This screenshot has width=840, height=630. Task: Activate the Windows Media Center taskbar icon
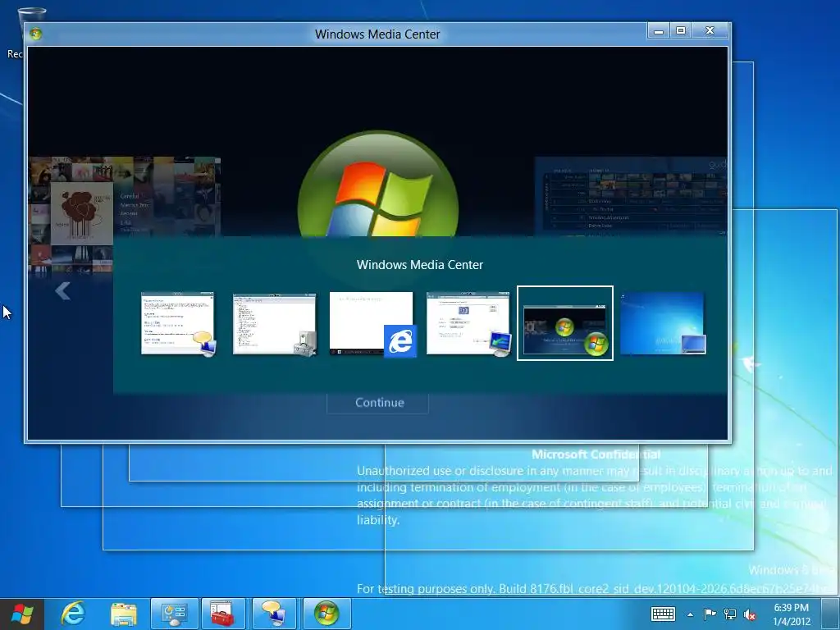pyautogui.click(x=326, y=614)
